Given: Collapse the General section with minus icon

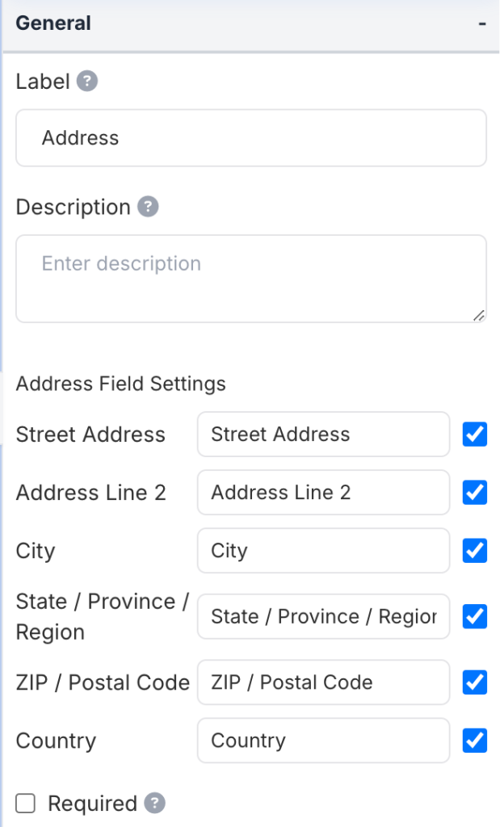Looking at the screenshot, I should click(482, 24).
